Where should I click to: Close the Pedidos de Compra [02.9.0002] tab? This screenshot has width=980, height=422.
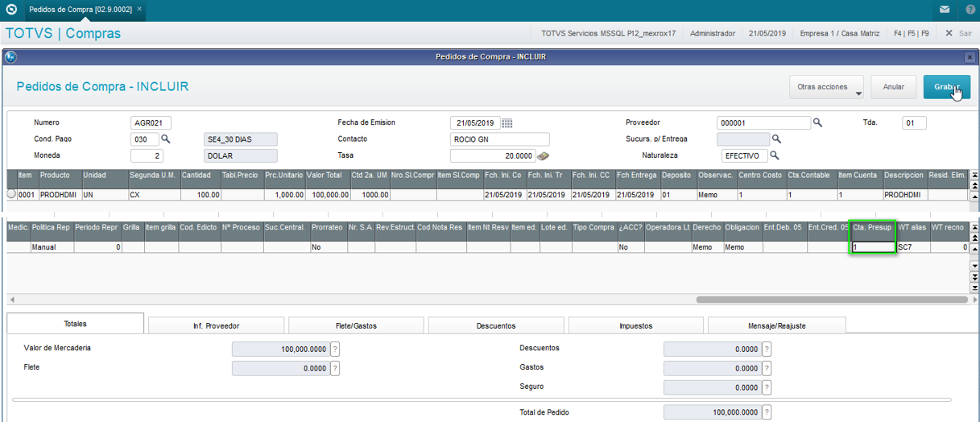coord(139,10)
